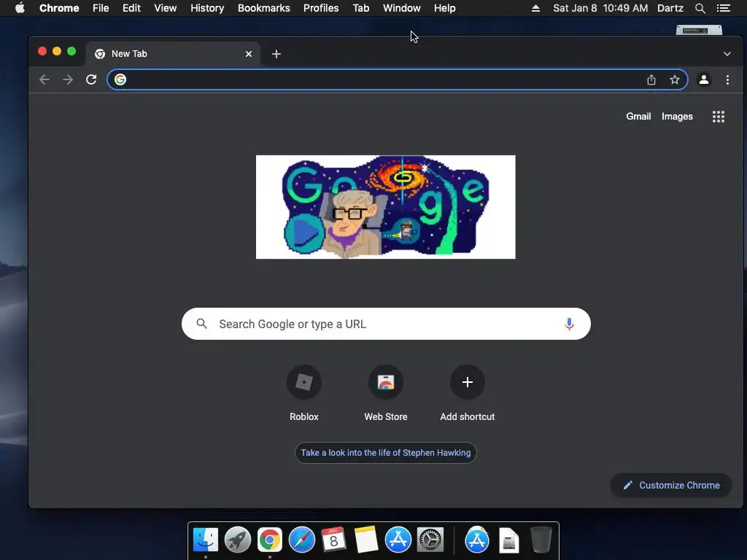This screenshot has height=560, width=747.
Task: Focus the Search Google or type a URL box
Action: 386,324
